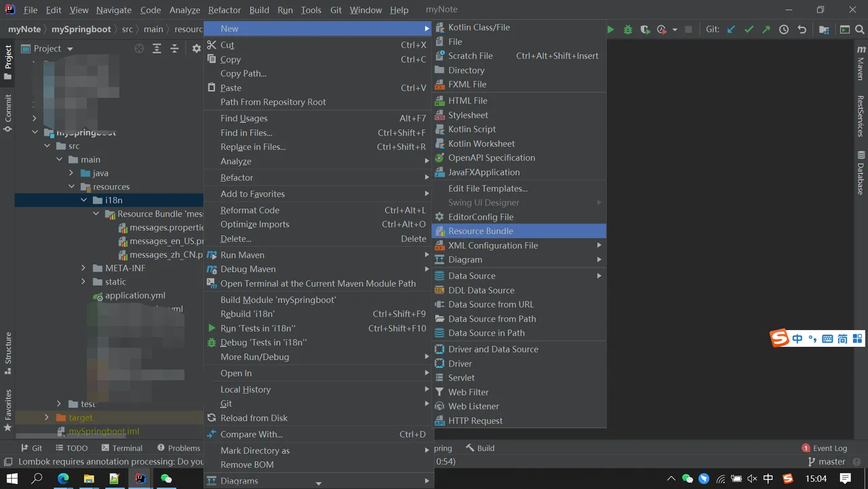Viewport: 868px width, 489px height.
Task: Click the gray Stop square in the toolbar
Action: pos(688,29)
